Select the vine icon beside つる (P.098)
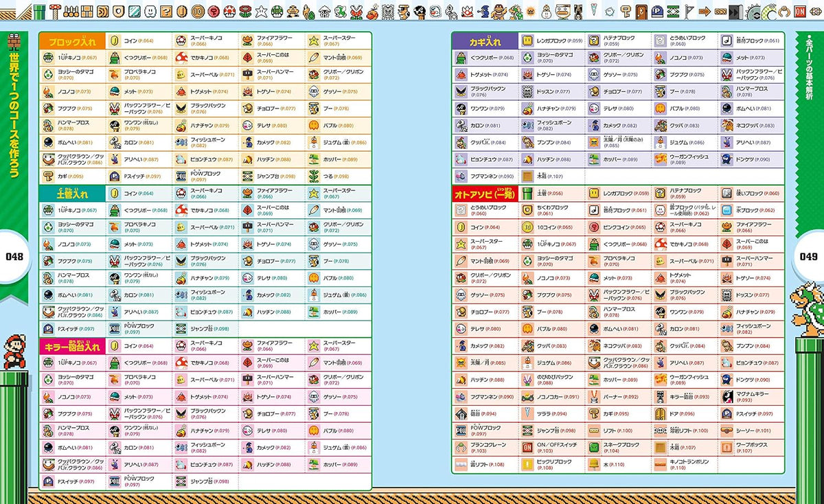 (x=314, y=176)
